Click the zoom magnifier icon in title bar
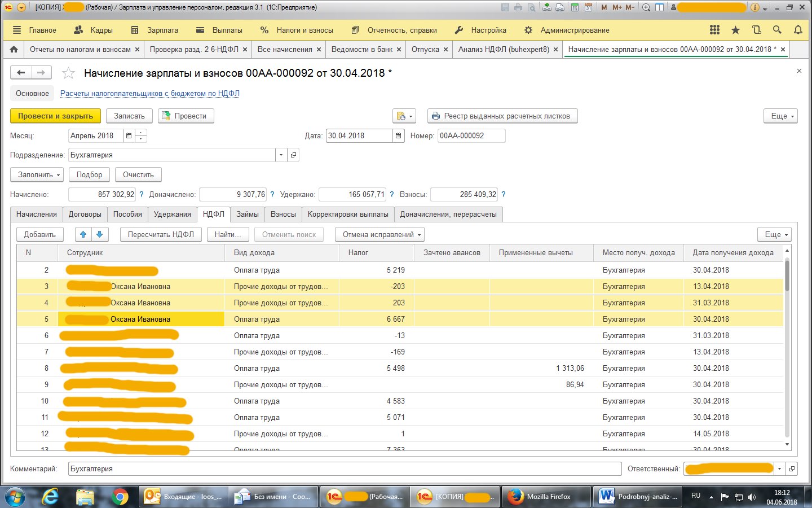812x508 pixels. [646, 7]
